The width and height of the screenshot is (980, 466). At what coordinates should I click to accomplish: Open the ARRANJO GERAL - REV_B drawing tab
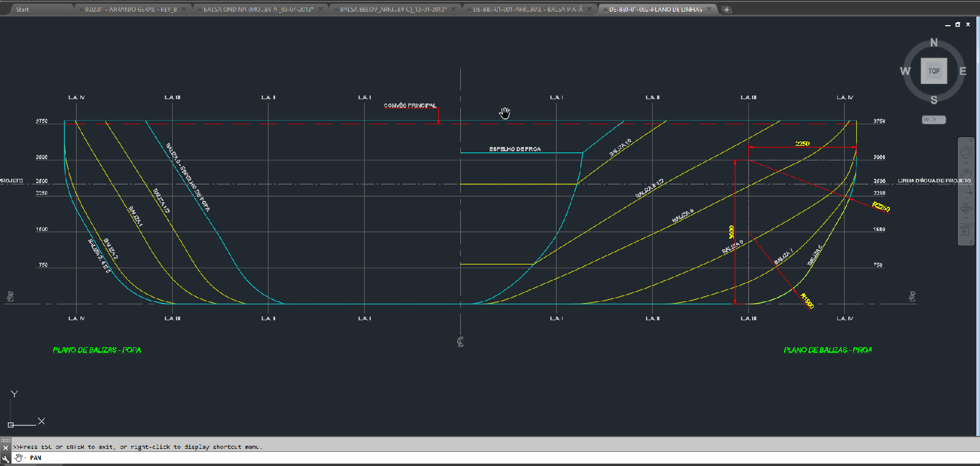coord(131,10)
